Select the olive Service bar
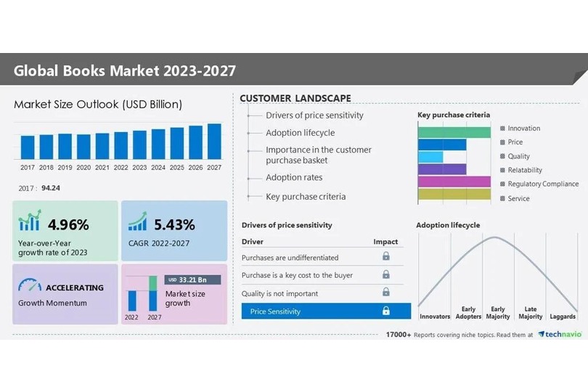The height and width of the screenshot is (392, 588). coord(454,194)
